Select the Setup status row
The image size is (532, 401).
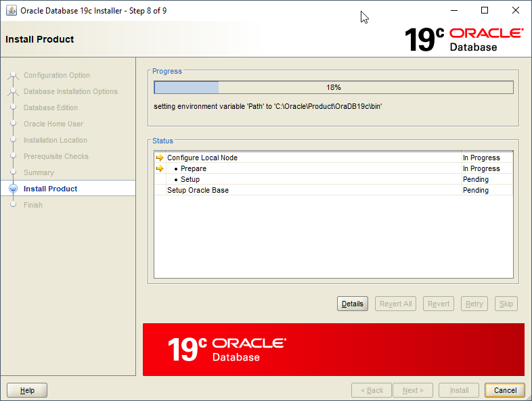(x=334, y=179)
